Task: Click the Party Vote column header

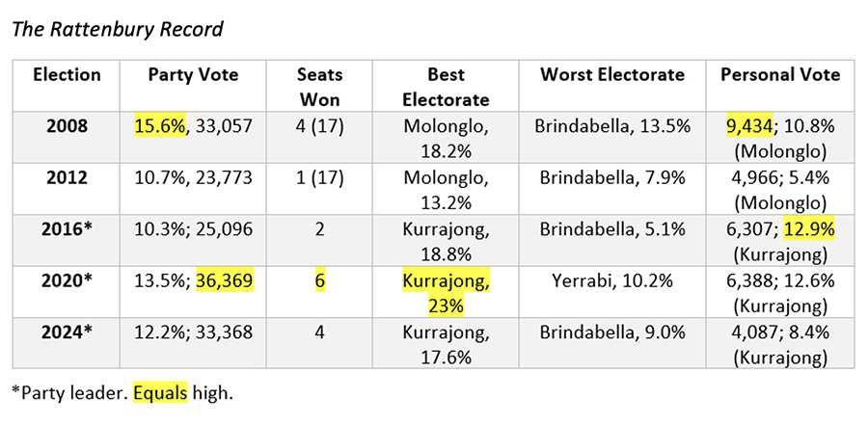Action: pos(193,75)
